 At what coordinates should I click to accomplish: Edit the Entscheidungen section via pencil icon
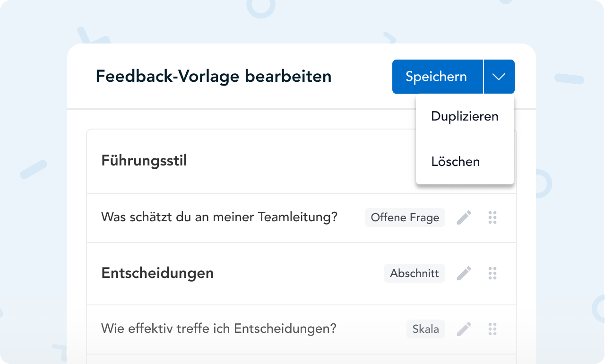[x=464, y=273]
